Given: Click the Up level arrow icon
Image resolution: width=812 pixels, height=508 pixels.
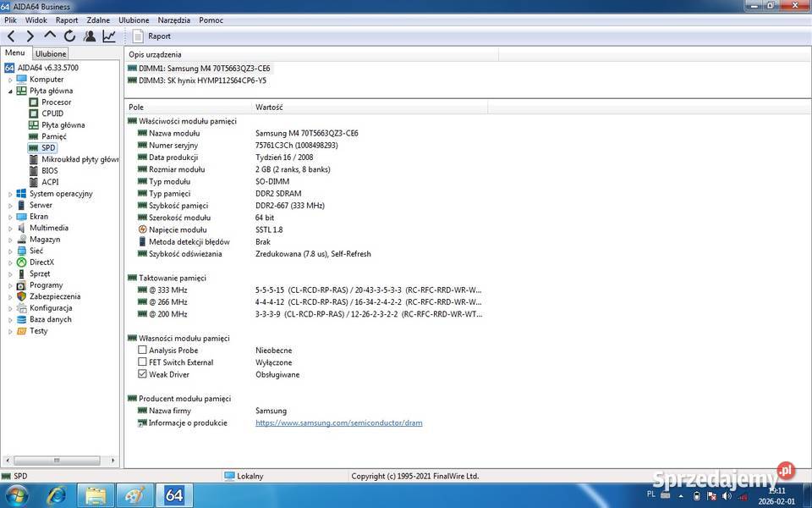Looking at the screenshot, I should (50, 36).
